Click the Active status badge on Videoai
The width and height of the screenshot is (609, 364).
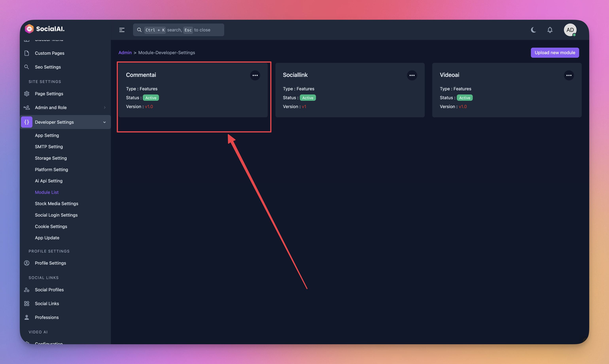[x=464, y=98]
